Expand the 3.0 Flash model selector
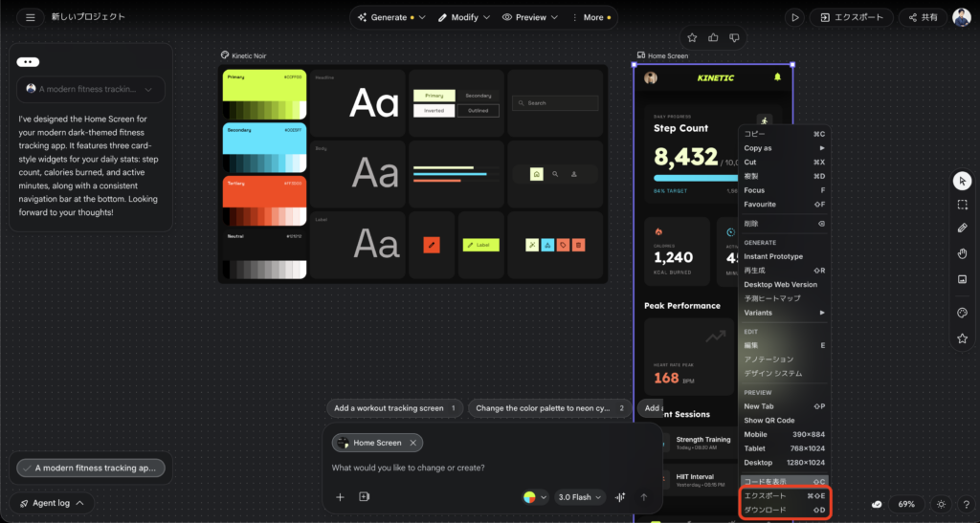Viewport: 980px width, 523px height. coord(580,497)
